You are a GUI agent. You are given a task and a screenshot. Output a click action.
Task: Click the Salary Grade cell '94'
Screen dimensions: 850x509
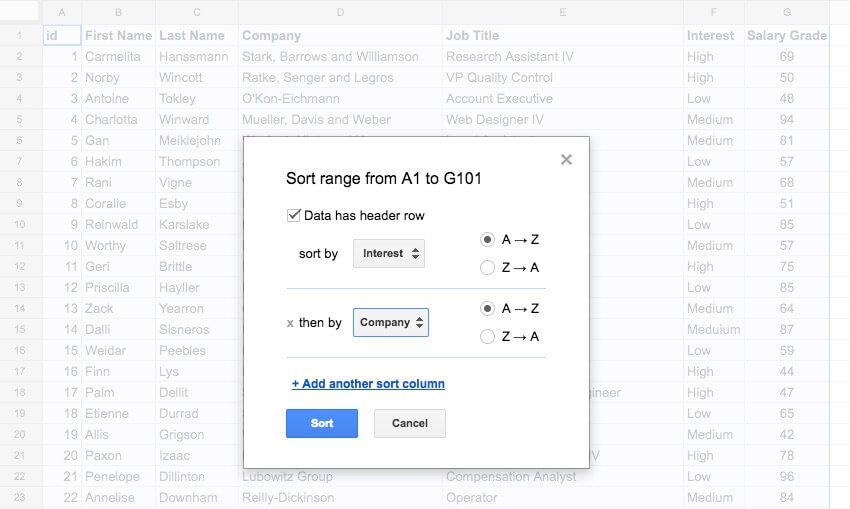click(787, 119)
